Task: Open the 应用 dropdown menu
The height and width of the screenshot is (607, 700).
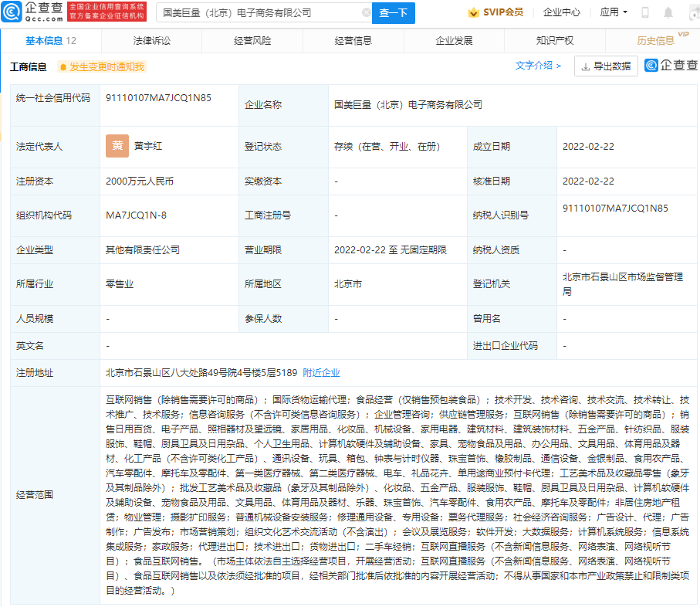Action: coord(612,12)
